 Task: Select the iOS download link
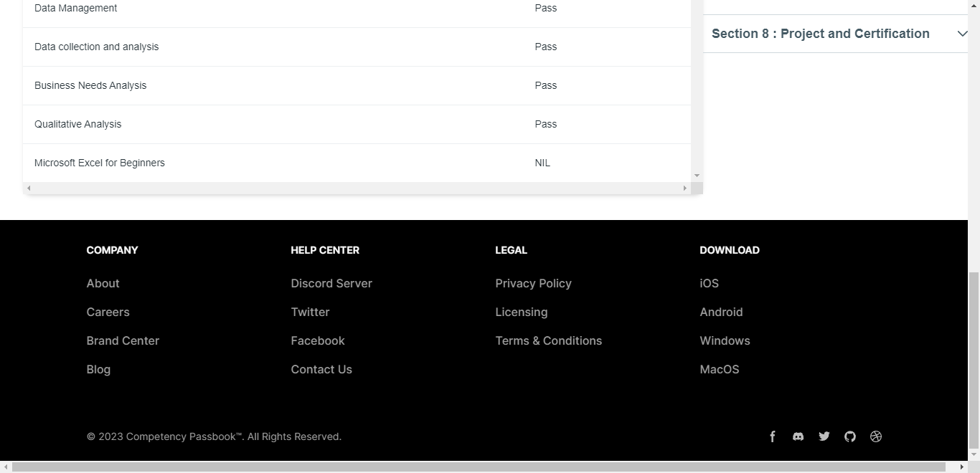709,284
